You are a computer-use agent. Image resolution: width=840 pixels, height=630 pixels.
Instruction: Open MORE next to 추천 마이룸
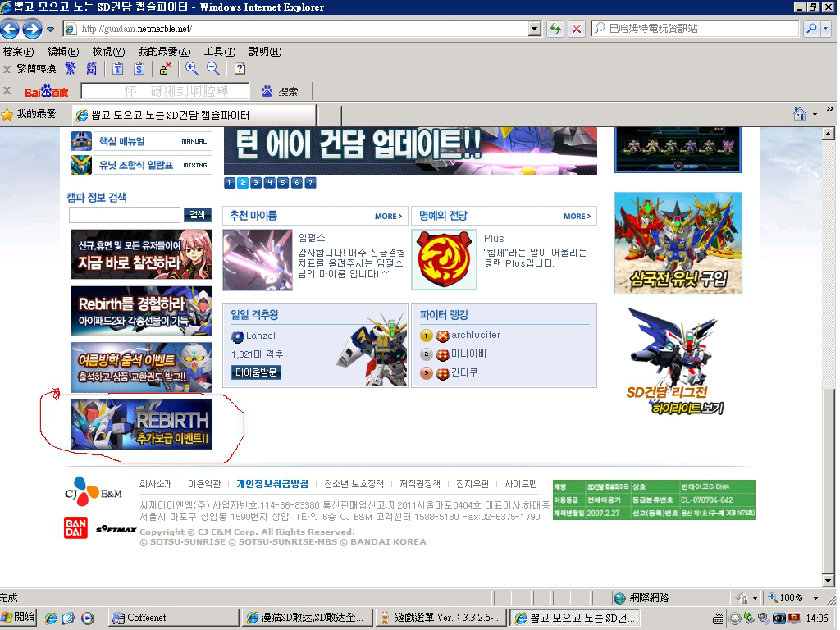(x=388, y=217)
